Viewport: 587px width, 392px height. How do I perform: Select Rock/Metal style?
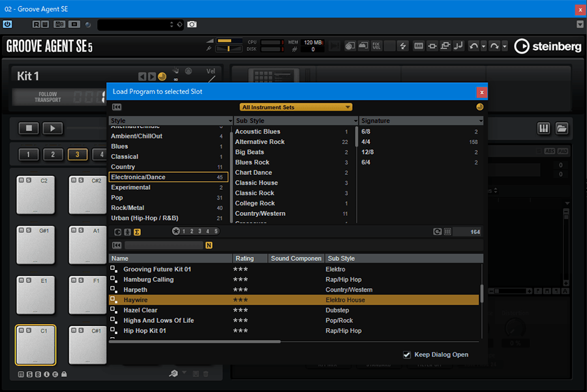pos(167,208)
